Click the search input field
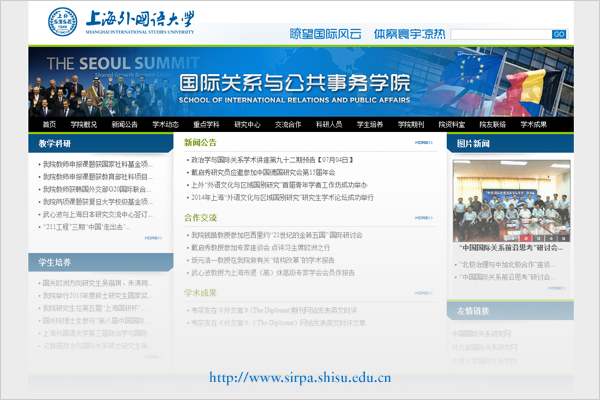 [499, 34]
